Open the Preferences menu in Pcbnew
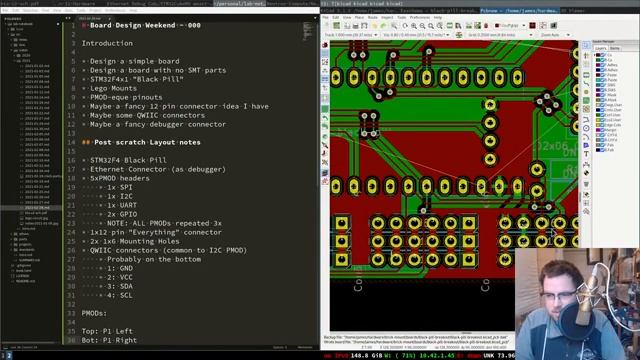 (420, 18)
